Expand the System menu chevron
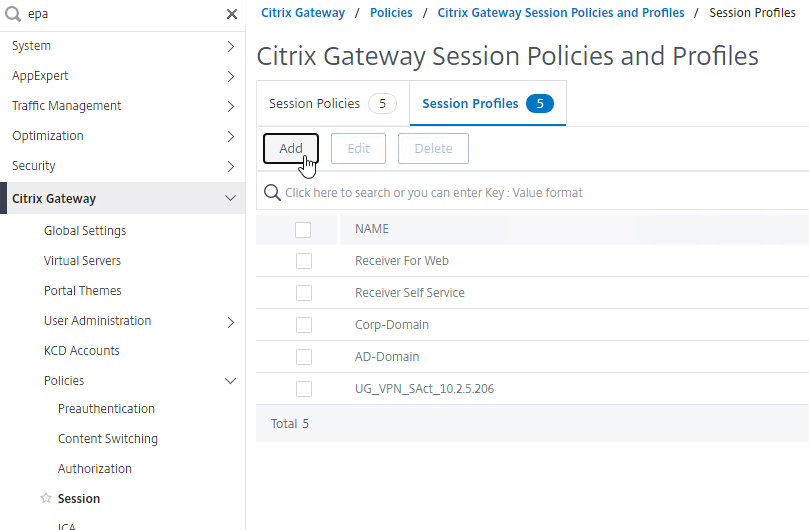 (x=231, y=46)
